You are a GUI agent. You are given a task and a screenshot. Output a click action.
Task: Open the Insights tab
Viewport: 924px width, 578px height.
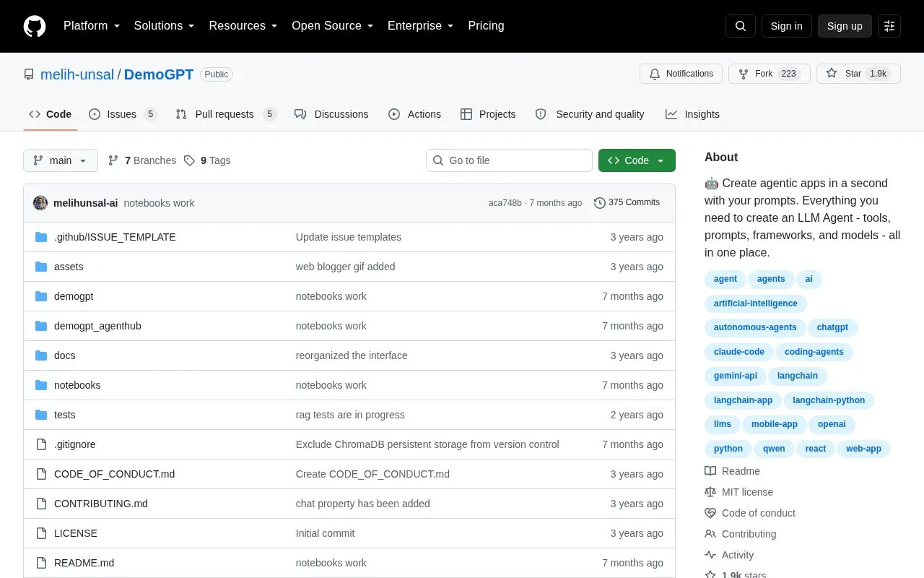[x=692, y=114]
